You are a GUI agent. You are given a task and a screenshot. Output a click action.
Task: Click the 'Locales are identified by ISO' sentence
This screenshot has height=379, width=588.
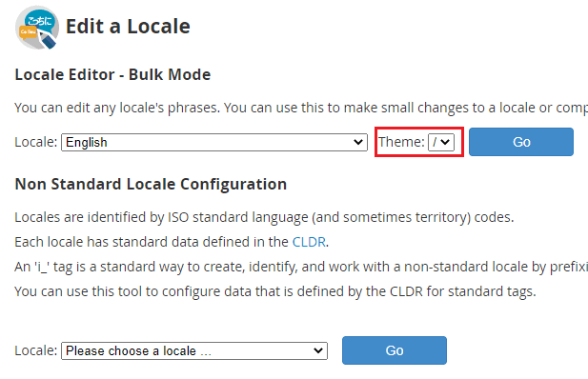pos(264,217)
